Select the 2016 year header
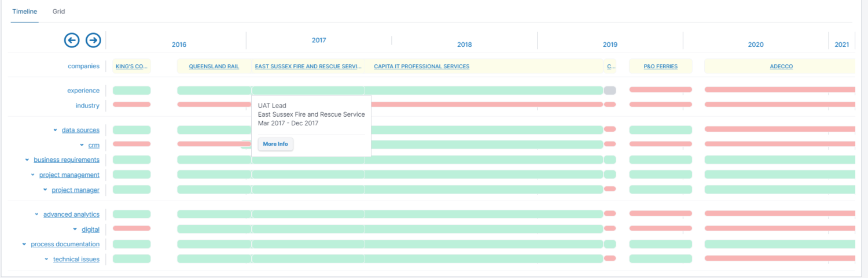868x278 pixels. pyautogui.click(x=179, y=45)
